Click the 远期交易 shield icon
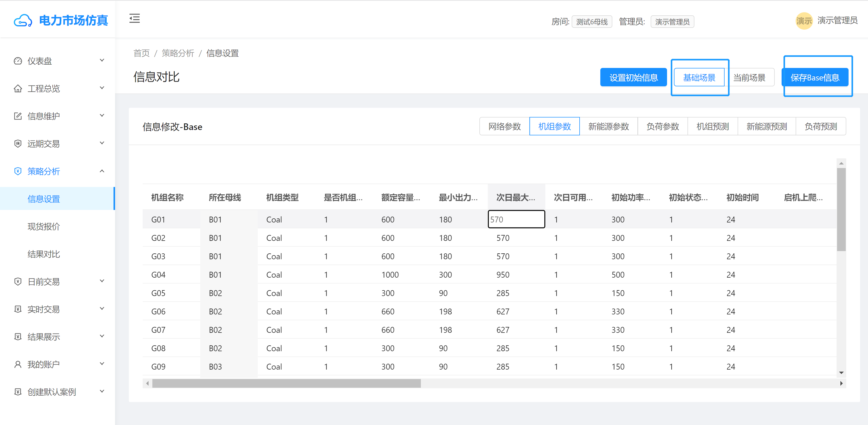 (x=18, y=144)
